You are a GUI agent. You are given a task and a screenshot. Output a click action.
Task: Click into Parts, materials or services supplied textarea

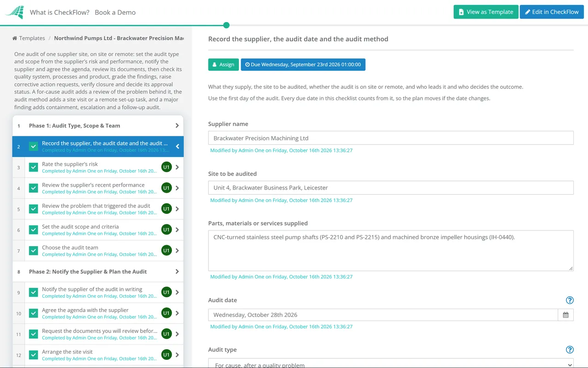(x=391, y=251)
